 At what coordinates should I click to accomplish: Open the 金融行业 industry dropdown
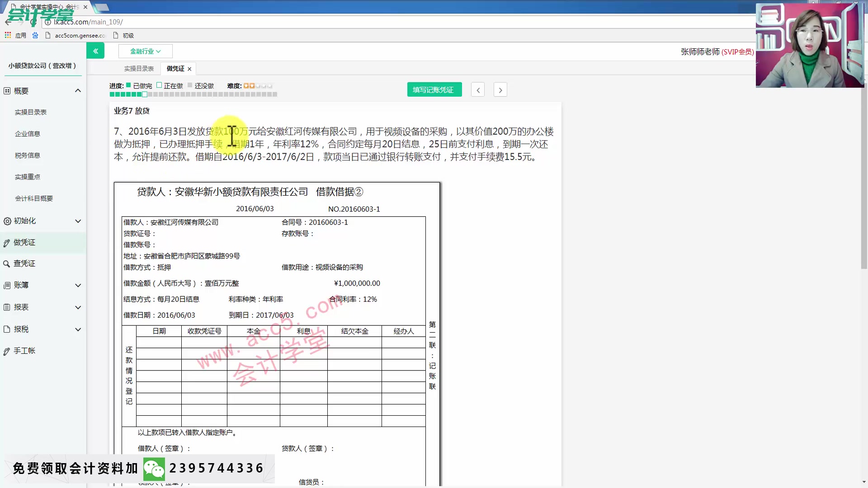coord(145,51)
